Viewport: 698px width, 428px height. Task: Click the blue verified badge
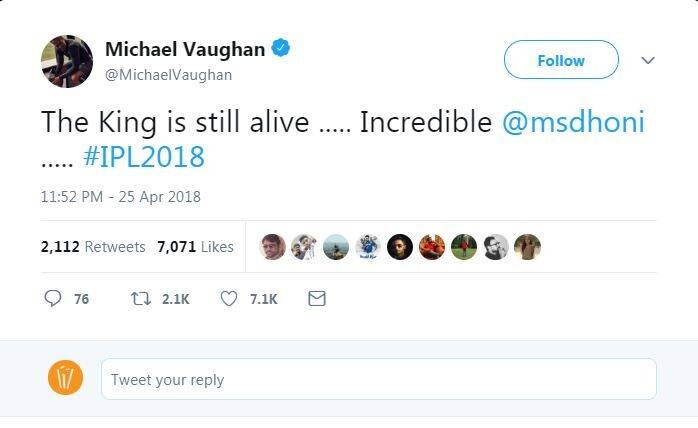(282, 48)
